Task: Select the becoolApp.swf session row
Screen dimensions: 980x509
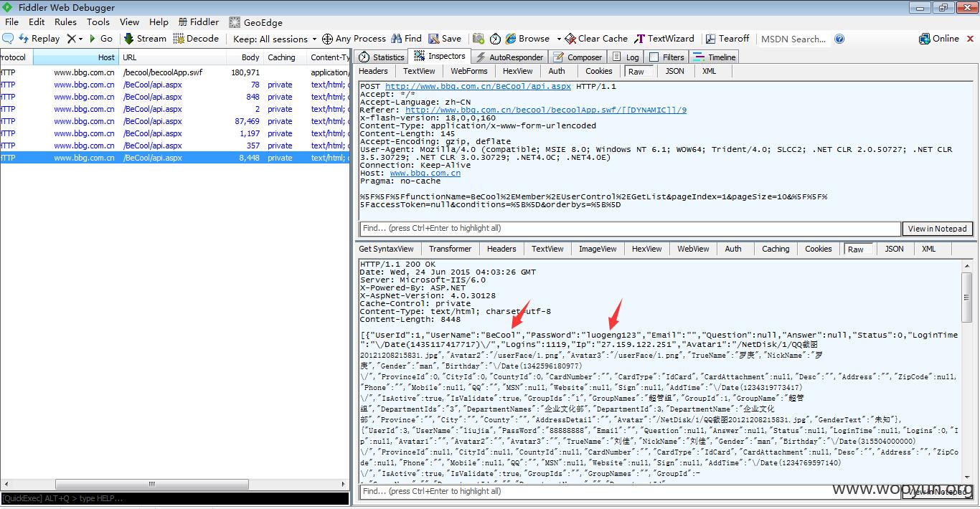Action: [174, 72]
